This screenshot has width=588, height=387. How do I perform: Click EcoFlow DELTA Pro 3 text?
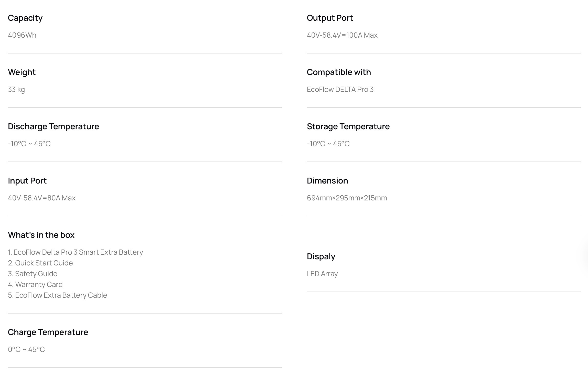point(340,89)
